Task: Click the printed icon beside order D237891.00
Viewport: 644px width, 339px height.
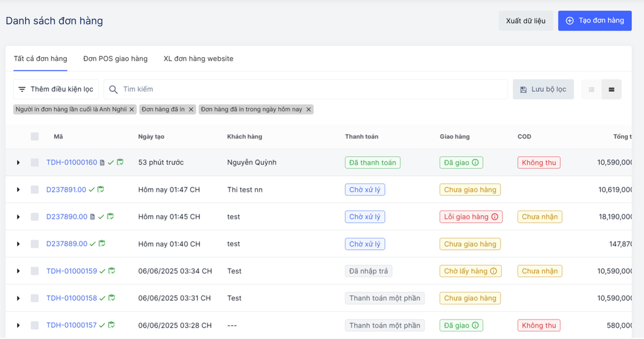Action: tap(101, 189)
